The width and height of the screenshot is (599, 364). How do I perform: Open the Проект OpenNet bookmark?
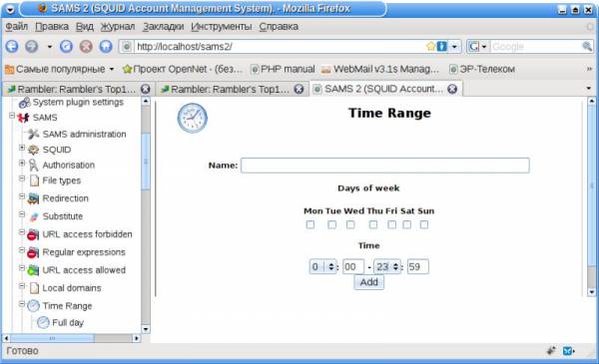tap(183, 69)
